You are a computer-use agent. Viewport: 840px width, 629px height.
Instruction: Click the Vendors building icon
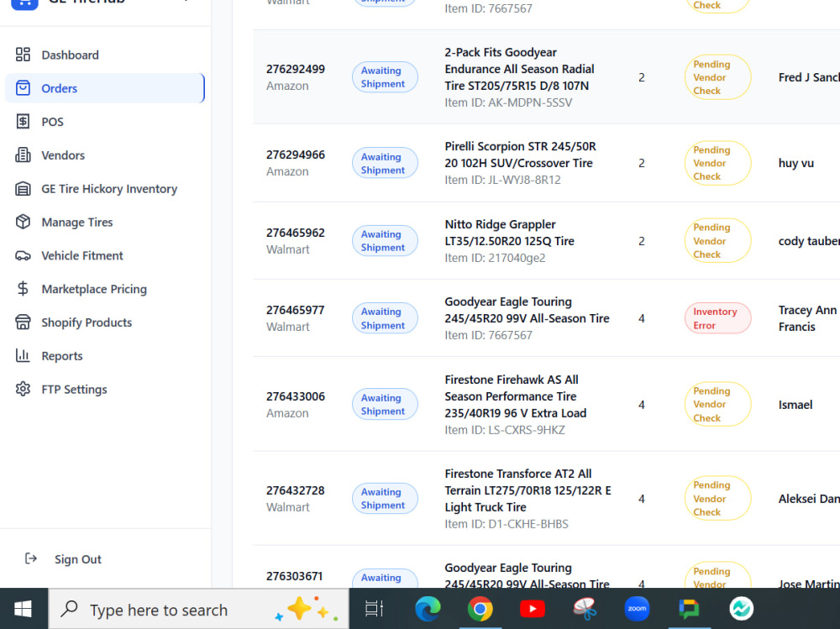pos(23,155)
